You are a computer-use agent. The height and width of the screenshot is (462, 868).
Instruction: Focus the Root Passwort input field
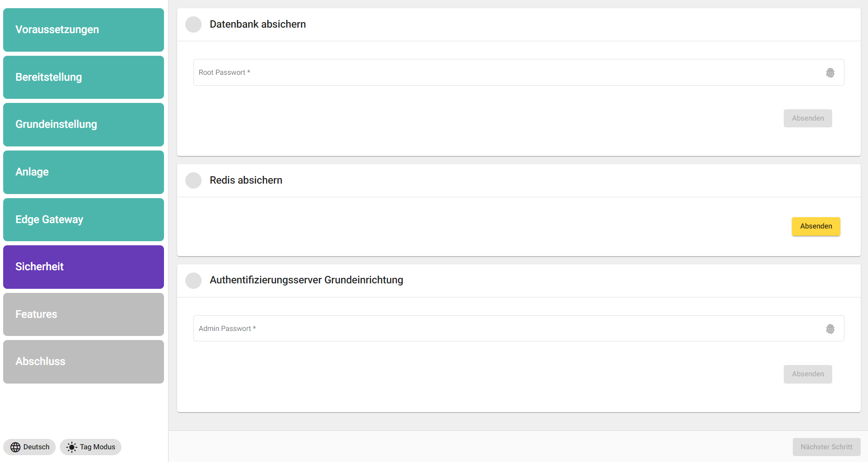(507, 73)
